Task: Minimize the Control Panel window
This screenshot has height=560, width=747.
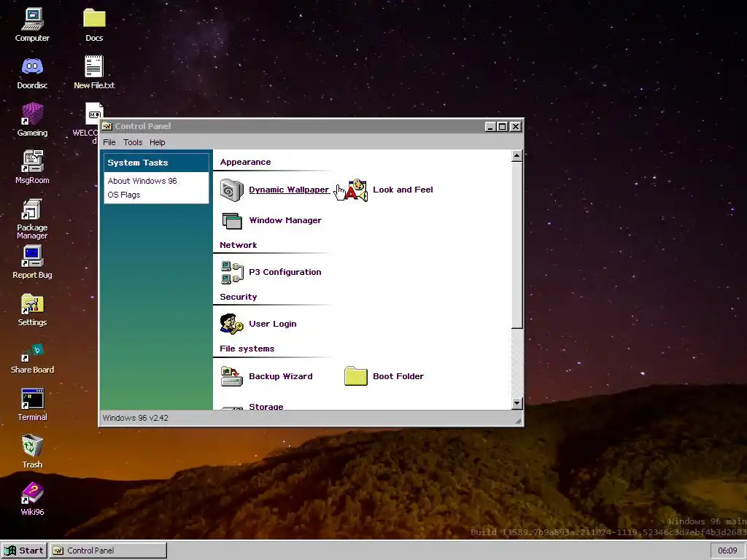Action: 491,127
